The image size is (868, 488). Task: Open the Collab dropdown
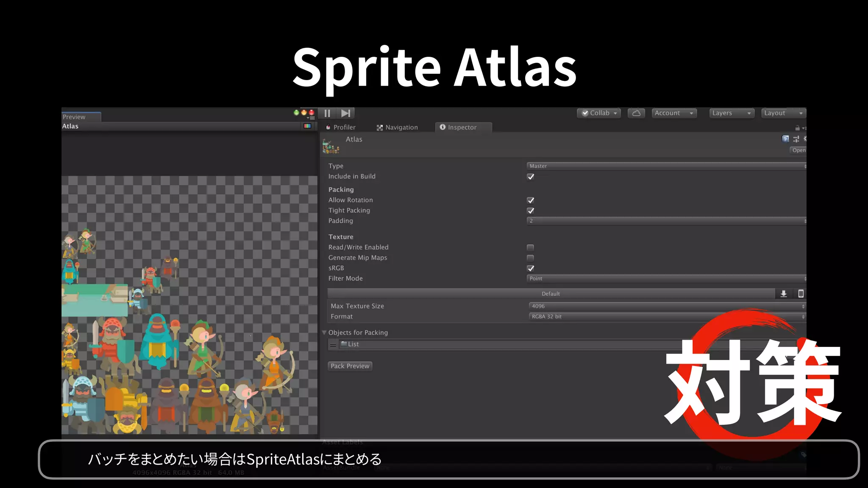point(599,113)
